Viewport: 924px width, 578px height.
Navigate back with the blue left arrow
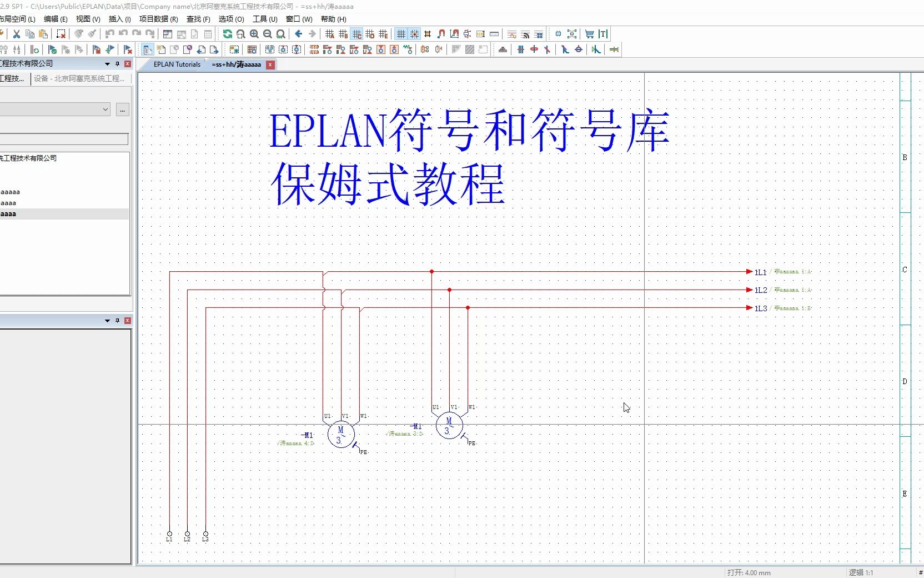pyautogui.click(x=298, y=34)
